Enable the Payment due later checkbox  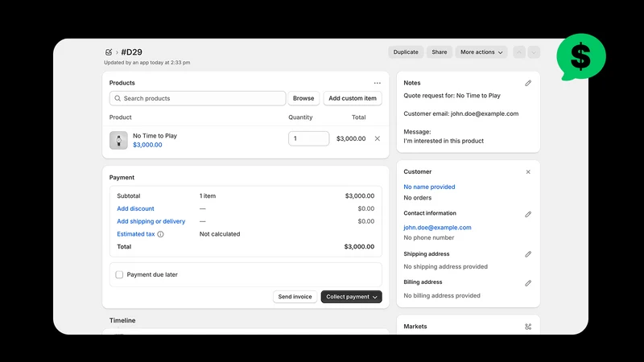[x=119, y=274]
